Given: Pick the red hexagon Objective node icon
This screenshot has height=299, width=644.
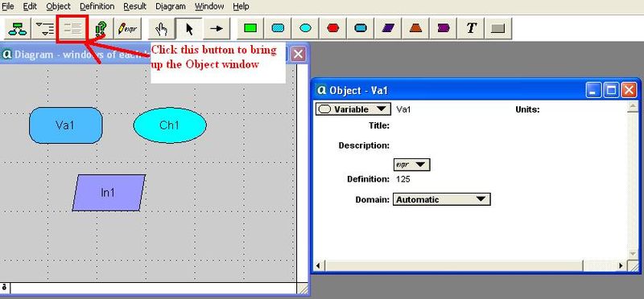Looking at the screenshot, I should (333, 28).
